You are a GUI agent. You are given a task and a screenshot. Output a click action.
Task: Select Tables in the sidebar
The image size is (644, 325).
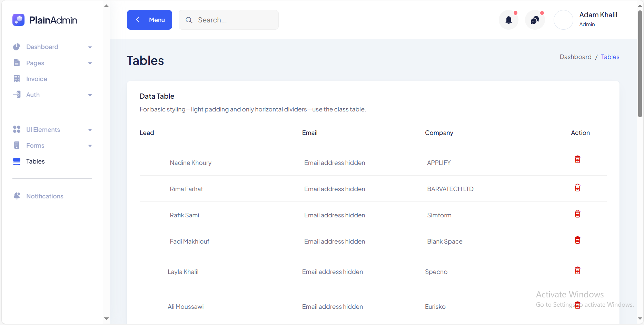tap(35, 161)
